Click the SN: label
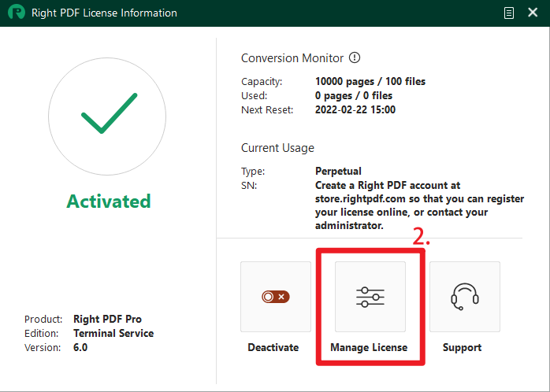Image resolution: width=550 pixels, height=392 pixels. [x=249, y=185]
